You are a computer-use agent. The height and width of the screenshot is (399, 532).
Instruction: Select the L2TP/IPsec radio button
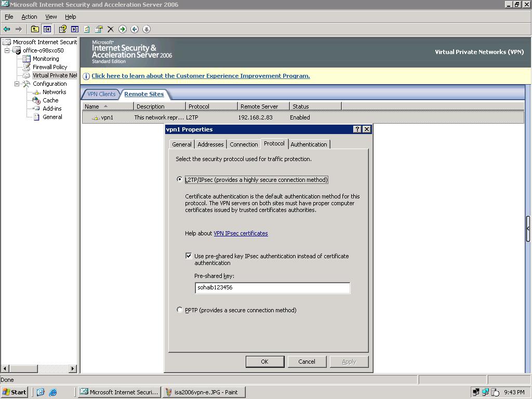pos(179,179)
